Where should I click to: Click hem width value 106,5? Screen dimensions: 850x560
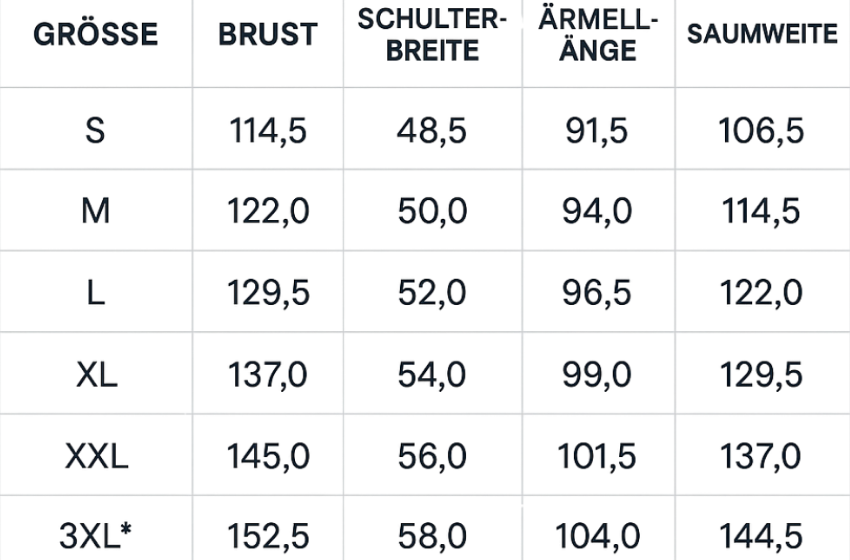pyautogui.click(x=760, y=131)
